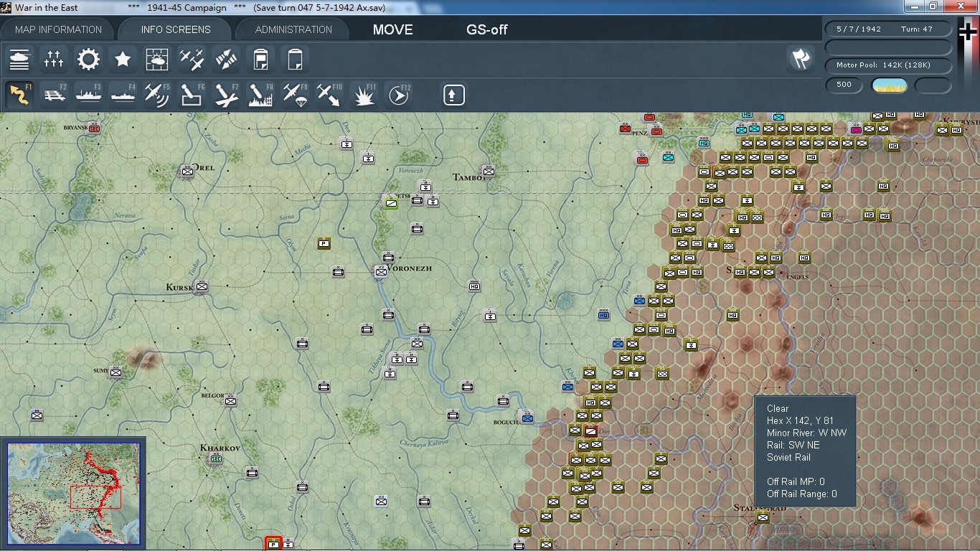Click the date 5/7/1942
Screen dimensions: 980x551
pos(858,29)
